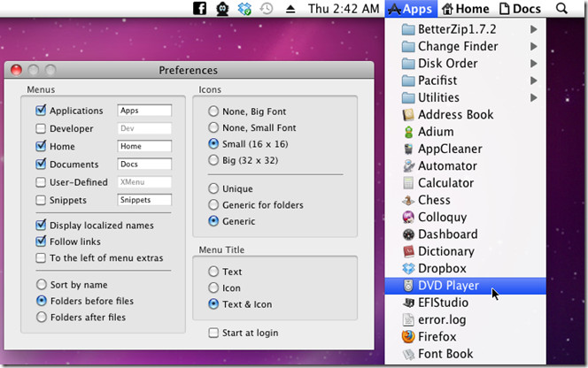This screenshot has width=588, height=368.
Task: Click the Thu 2:42 AM clock
Action: click(344, 9)
